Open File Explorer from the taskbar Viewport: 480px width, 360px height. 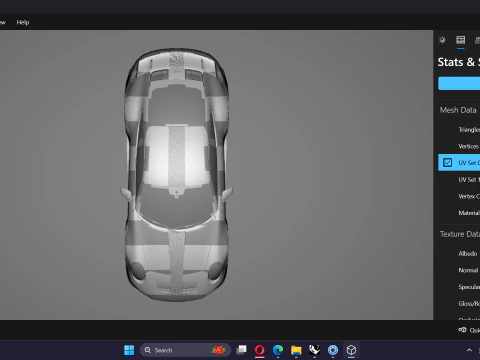[296, 350]
